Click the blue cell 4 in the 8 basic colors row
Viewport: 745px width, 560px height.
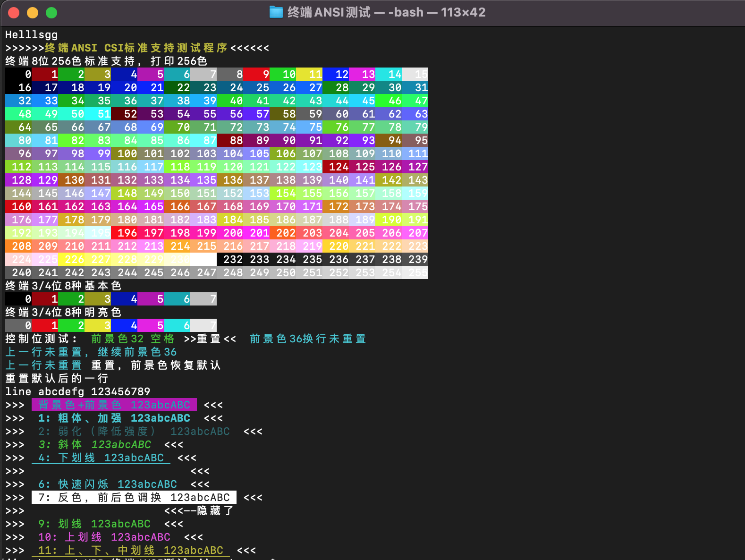(x=124, y=299)
